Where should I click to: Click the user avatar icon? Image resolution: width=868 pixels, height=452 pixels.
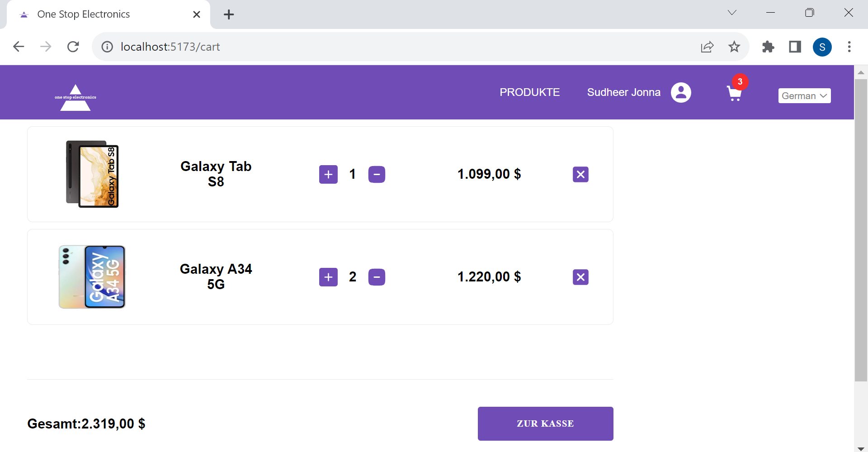pos(681,93)
